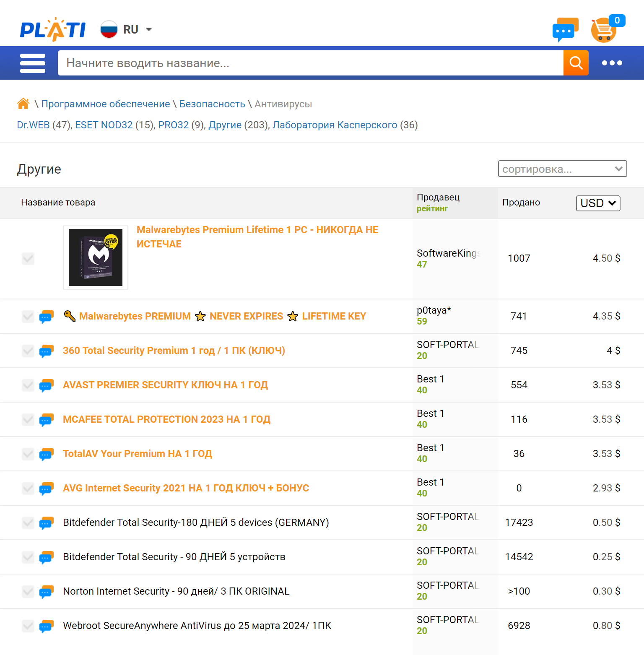644x655 pixels.
Task: Tick checkbox for TotalAV Your Premium
Action: [x=28, y=454]
